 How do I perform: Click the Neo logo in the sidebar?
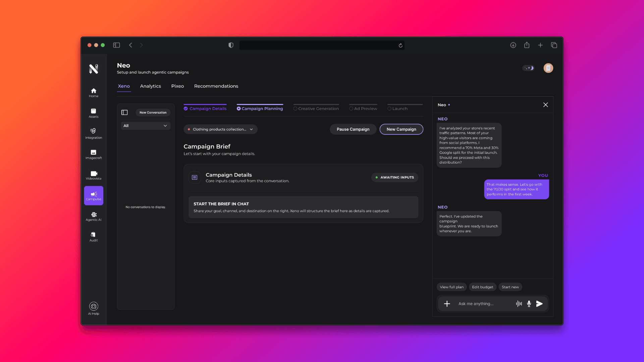click(94, 69)
